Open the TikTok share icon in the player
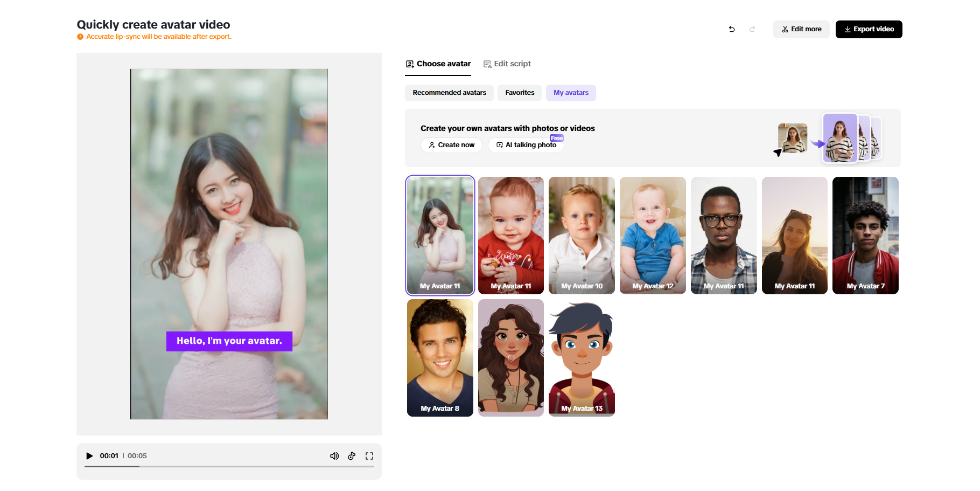This screenshot has height=491, width=980. (x=352, y=455)
